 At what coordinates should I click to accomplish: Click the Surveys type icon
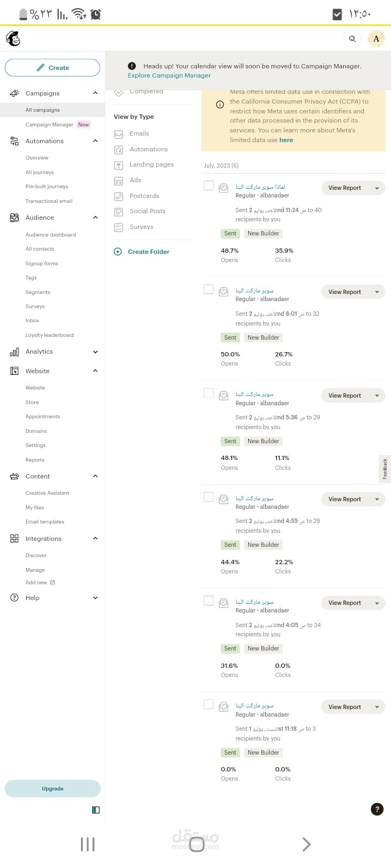119,227
